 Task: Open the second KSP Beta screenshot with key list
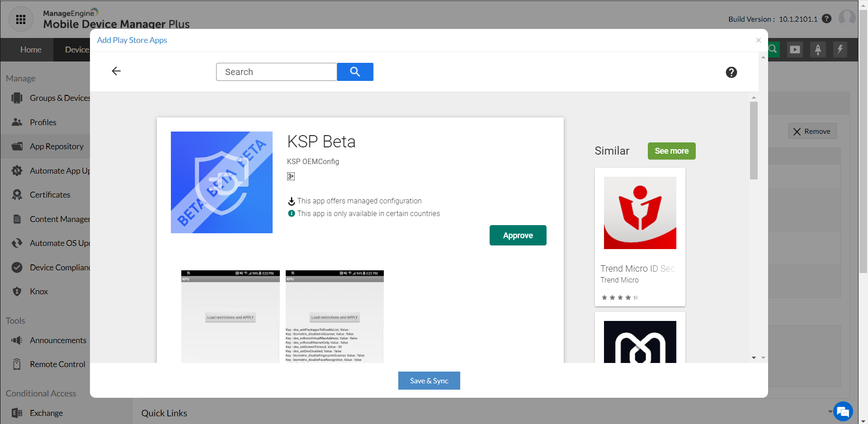[335, 316]
